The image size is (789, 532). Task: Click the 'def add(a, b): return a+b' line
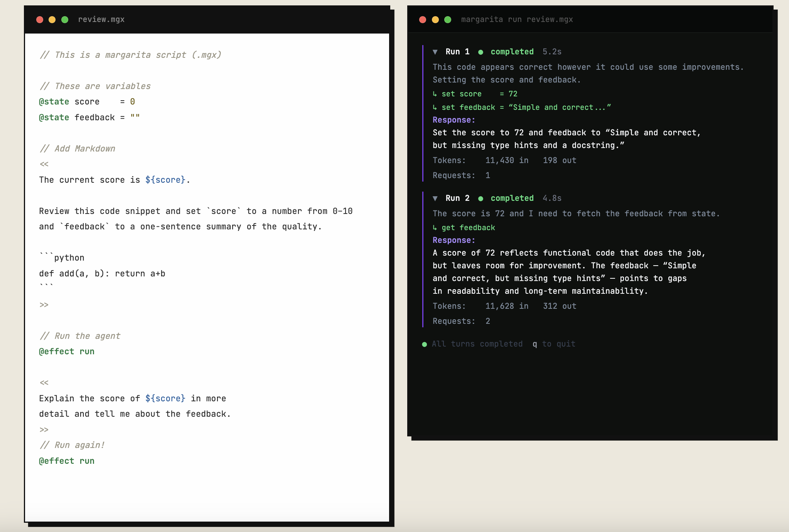102,274
